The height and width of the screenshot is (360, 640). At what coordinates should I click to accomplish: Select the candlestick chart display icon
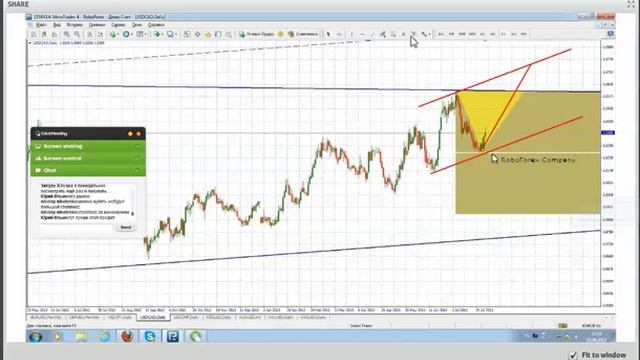[44, 34]
